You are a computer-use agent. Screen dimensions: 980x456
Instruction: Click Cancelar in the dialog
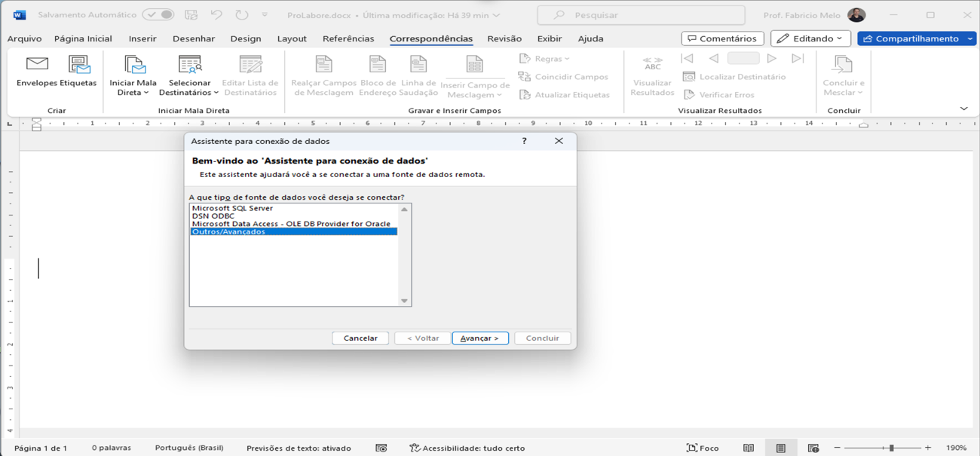click(360, 338)
